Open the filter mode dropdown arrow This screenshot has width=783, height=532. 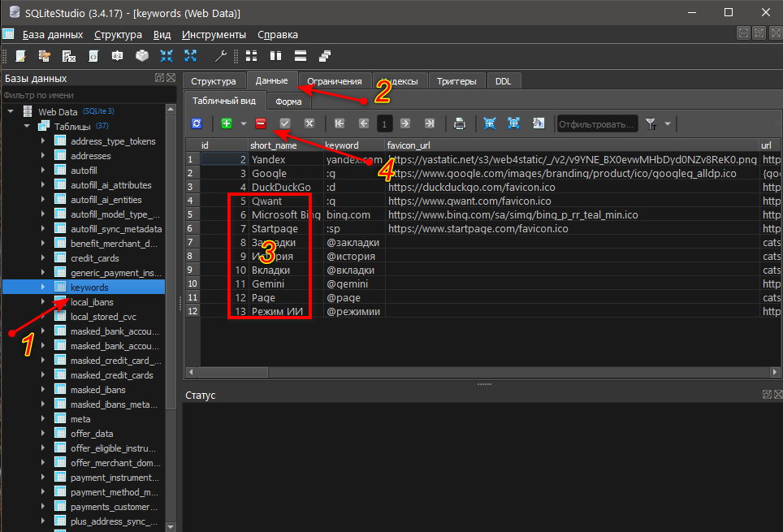(x=668, y=124)
